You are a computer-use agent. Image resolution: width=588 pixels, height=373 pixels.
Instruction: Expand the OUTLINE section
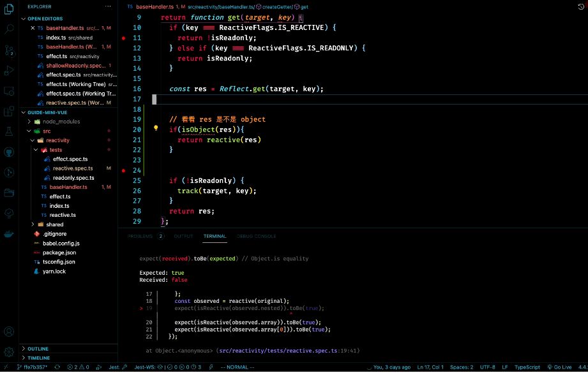(x=38, y=349)
